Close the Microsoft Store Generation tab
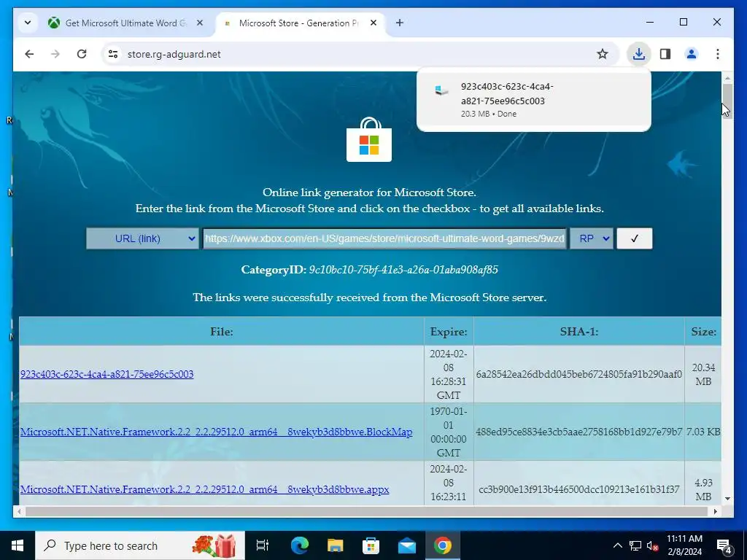The height and width of the screenshot is (560, 747). (x=373, y=23)
